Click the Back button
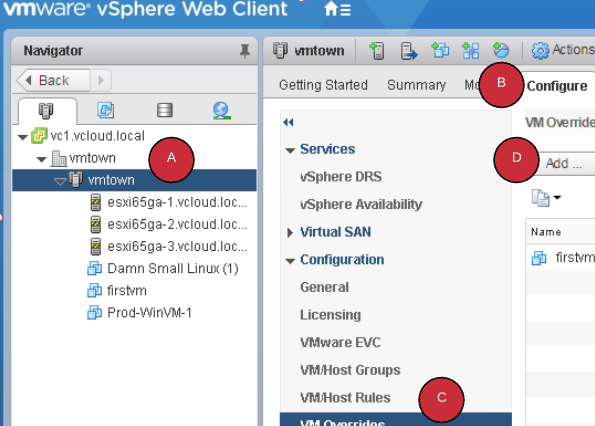The image size is (595, 426). pos(53,80)
